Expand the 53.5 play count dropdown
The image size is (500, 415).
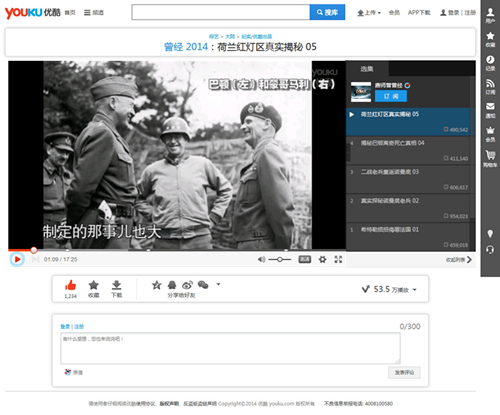tap(415, 290)
